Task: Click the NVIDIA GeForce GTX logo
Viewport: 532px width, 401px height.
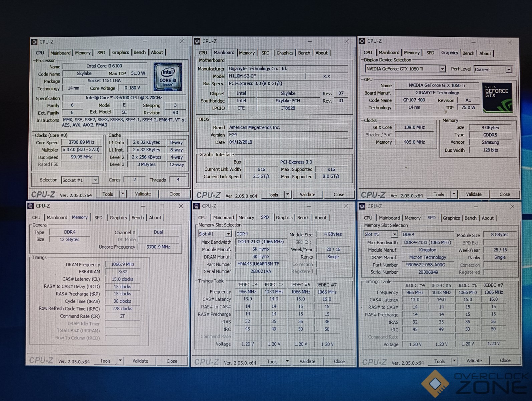Action: [497, 98]
